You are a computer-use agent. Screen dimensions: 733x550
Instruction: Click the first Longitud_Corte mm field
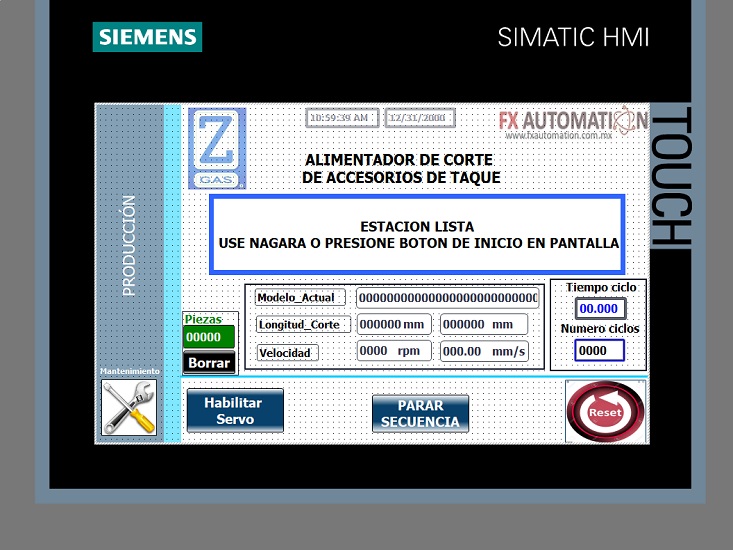394,324
